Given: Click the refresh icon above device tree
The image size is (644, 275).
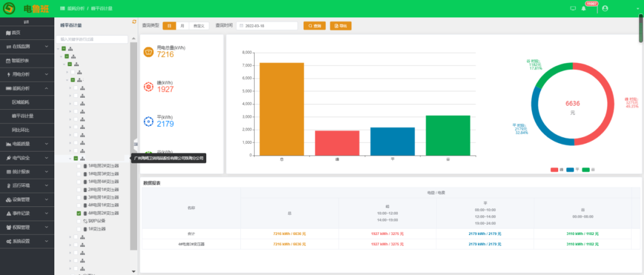Looking at the screenshot, I should pyautogui.click(x=134, y=22).
